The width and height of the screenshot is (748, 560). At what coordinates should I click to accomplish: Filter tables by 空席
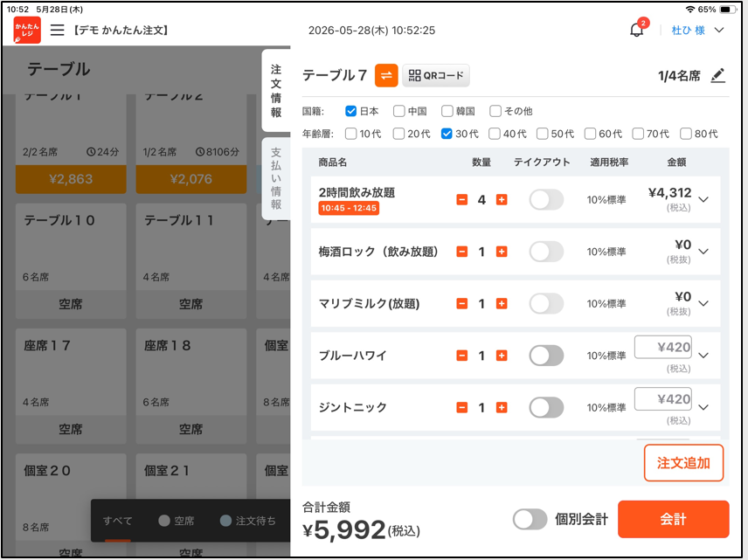pyautogui.click(x=177, y=521)
